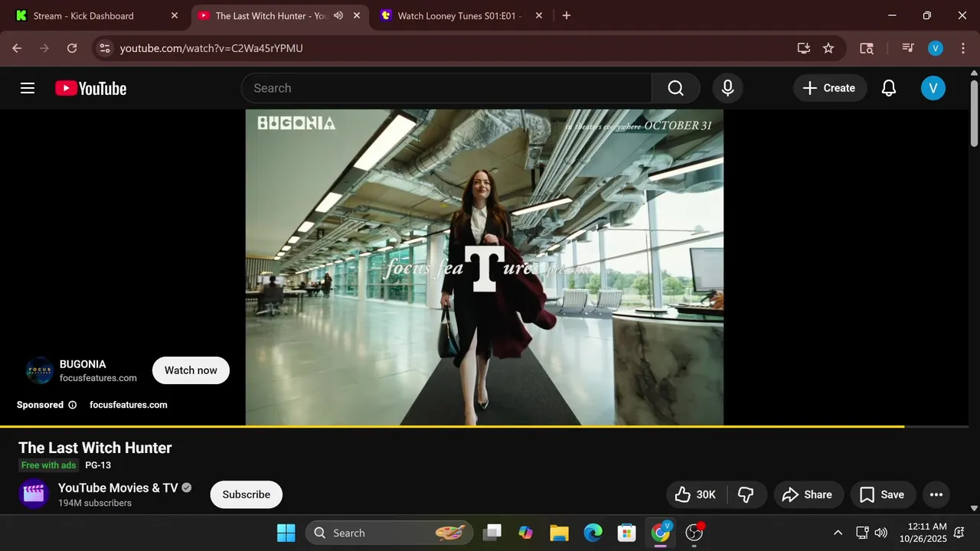
Task: Click the PG-13 rating label
Action: coord(98,465)
